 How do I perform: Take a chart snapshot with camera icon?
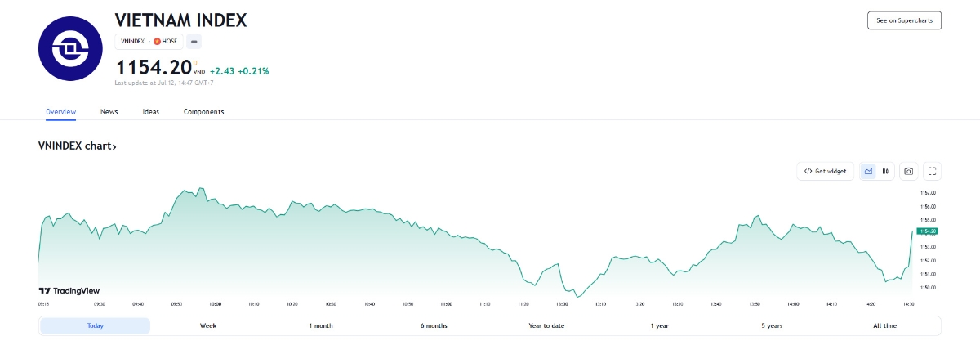tap(908, 171)
